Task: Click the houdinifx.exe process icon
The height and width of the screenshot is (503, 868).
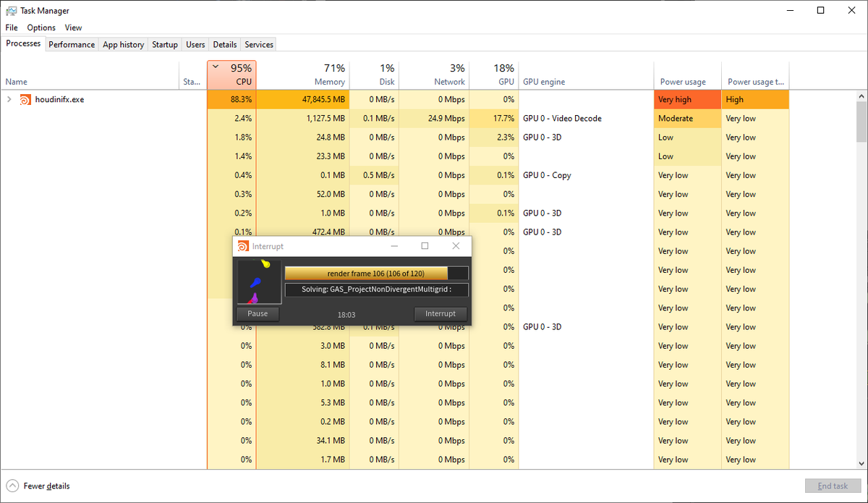Action: 25,100
